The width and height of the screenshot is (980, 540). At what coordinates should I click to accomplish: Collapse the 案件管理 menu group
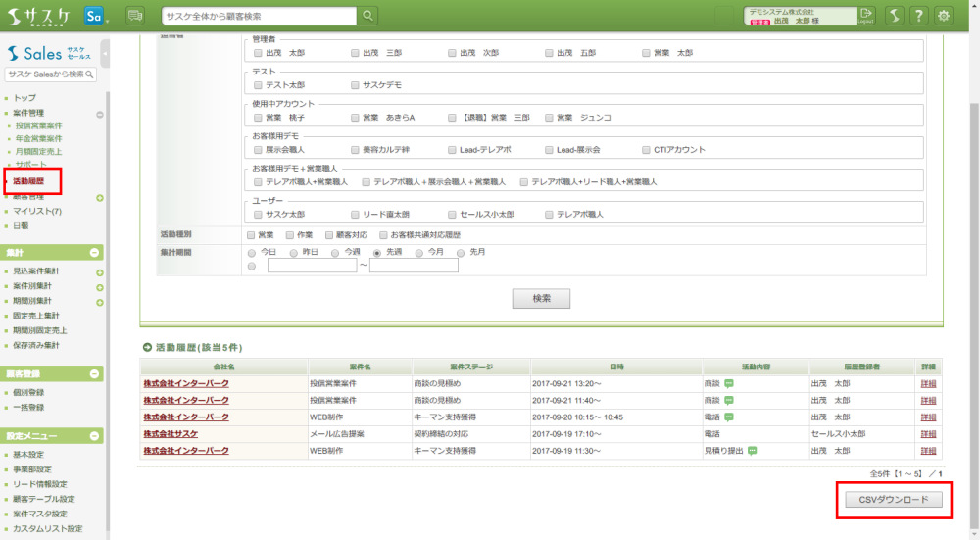point(99,114)
